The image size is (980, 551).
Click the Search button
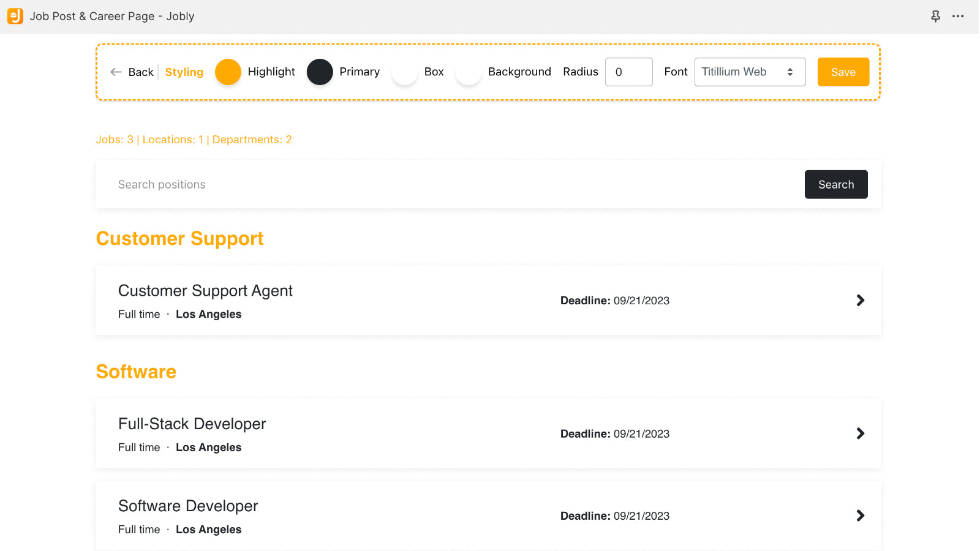pos(835,184)
